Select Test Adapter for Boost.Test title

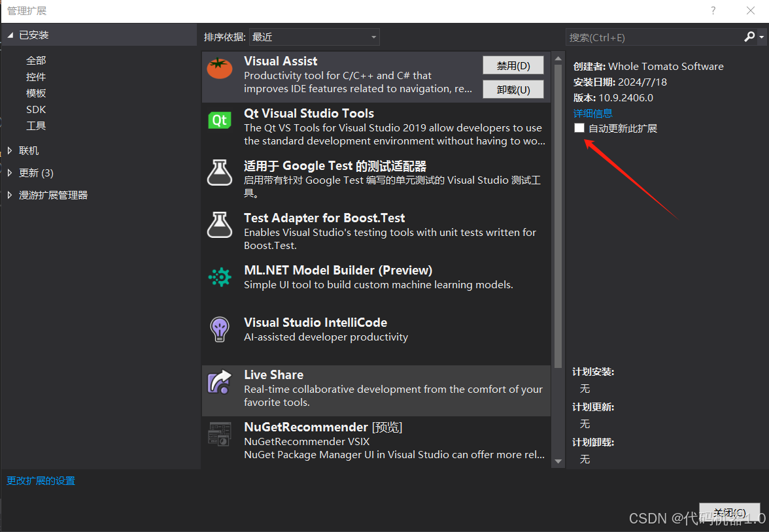tap(324, 218)
